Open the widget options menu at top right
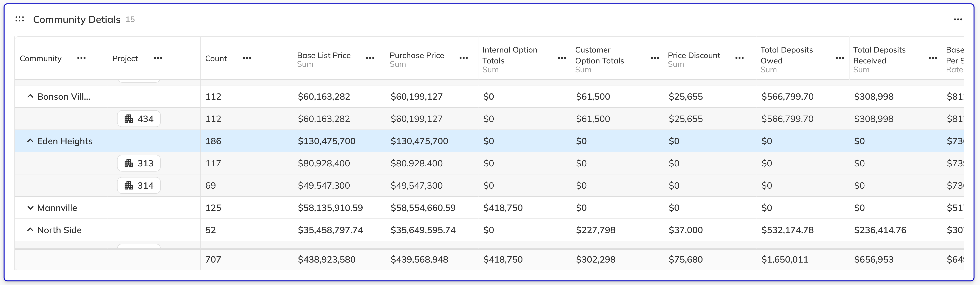The height and width of the screenshot is (285, 980). coord(958,19)
